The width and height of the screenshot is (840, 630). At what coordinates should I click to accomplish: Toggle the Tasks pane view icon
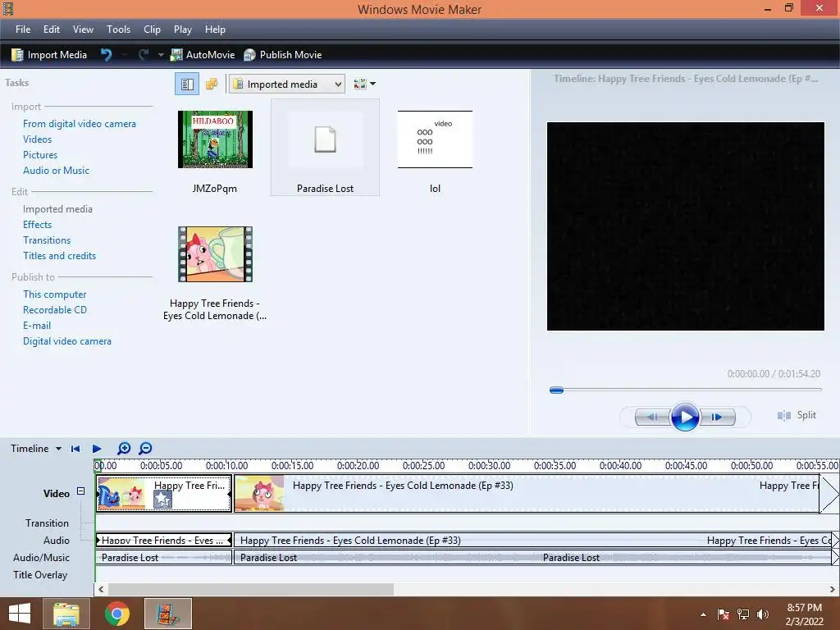click(x=187, y=84)
